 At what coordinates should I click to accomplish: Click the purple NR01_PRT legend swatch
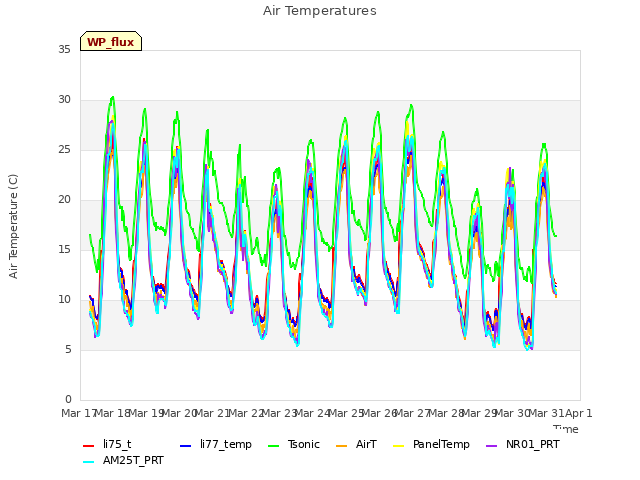[x=491, y=446]
